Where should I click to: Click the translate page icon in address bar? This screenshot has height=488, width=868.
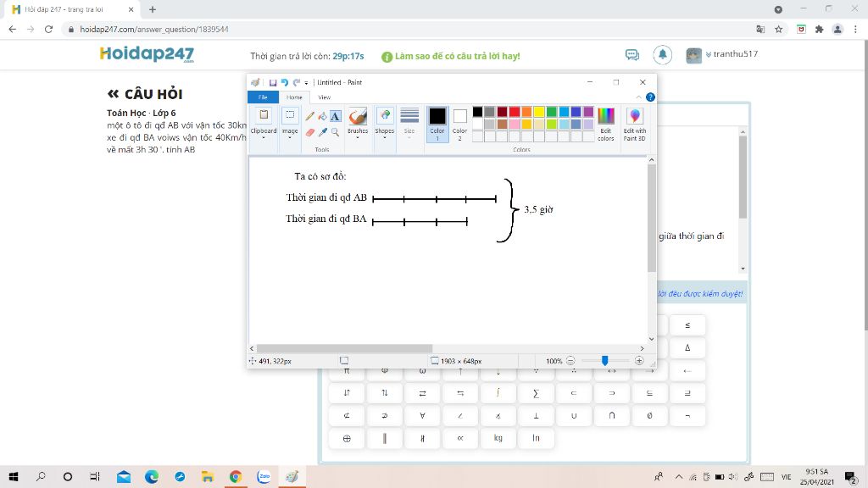coord(760,30)
